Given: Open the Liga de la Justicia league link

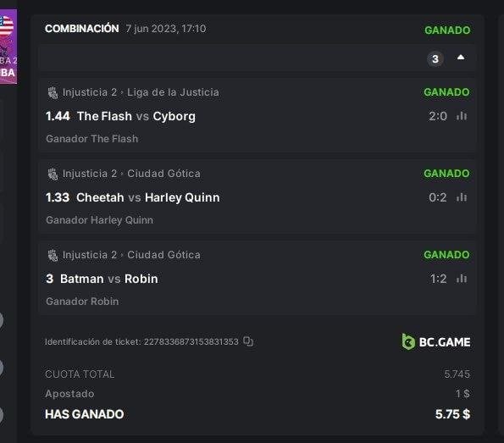Looking at the screenshot, I should 173,92.
